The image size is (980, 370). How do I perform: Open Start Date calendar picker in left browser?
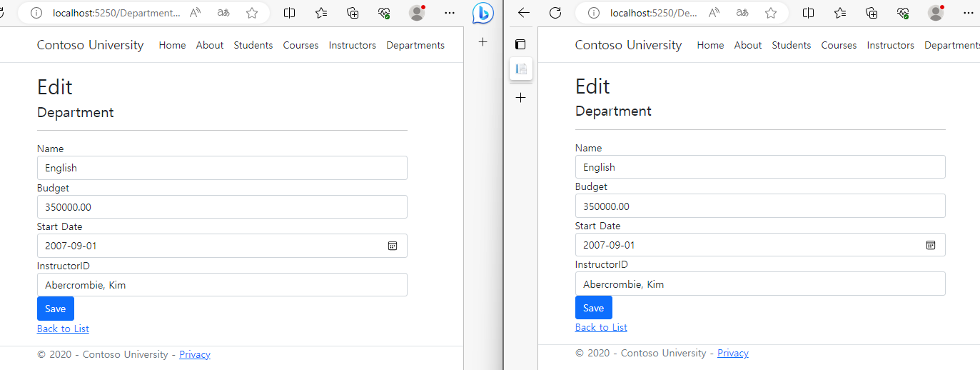click(393, 246)
